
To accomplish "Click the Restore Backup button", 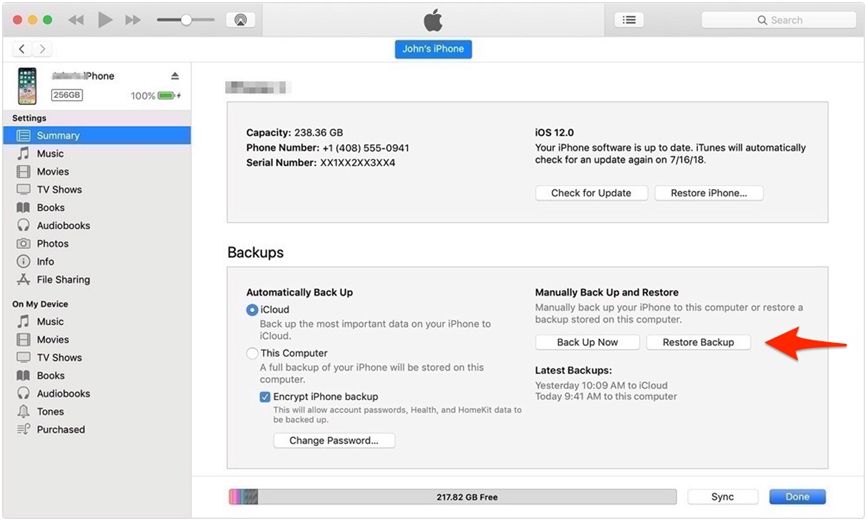I will click(x=698, y=342).
